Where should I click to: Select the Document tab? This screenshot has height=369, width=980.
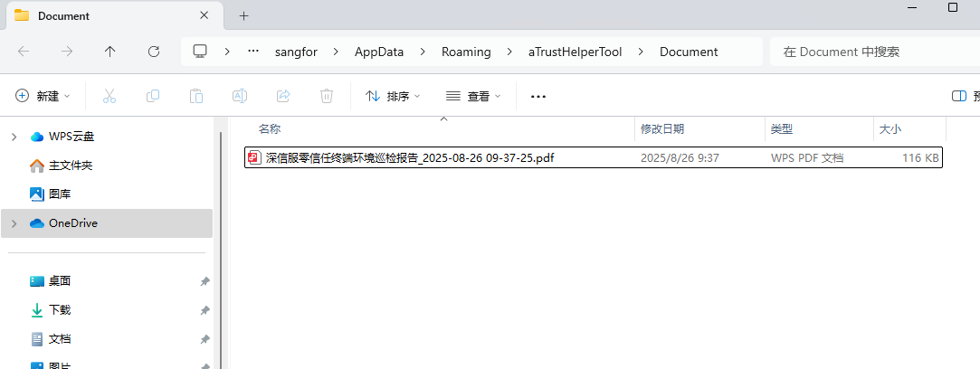(116, 15)
